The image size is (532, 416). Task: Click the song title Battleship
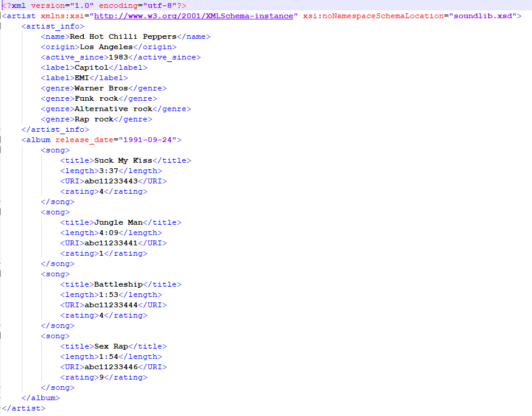[118, 284]
